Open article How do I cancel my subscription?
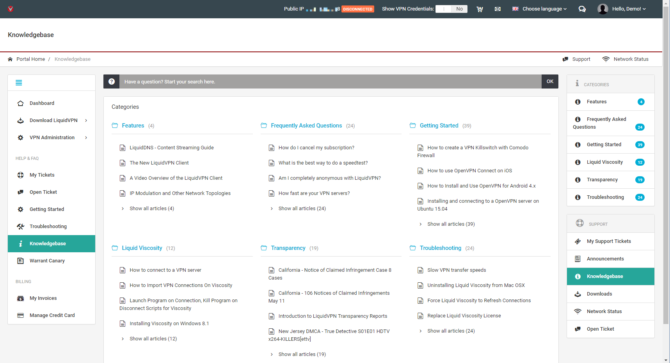The width and height of the screenshot is (670, 363). pos(316,148)
